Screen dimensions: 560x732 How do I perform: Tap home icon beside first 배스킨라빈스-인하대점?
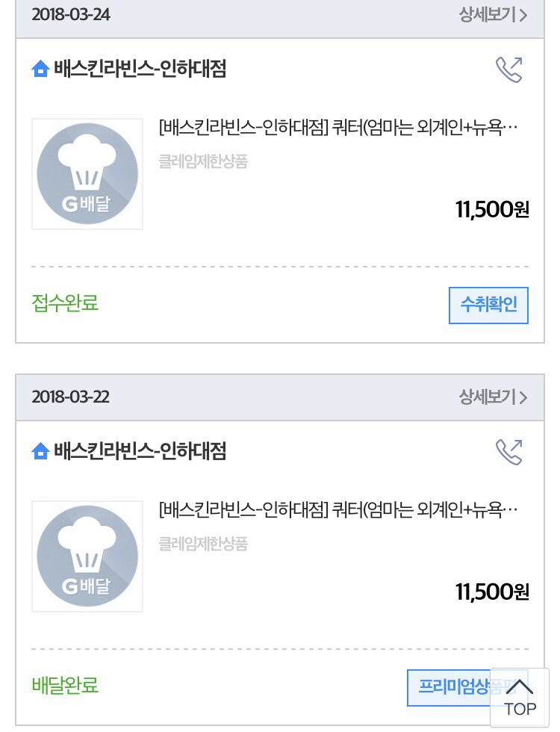[x=40, y=69]
